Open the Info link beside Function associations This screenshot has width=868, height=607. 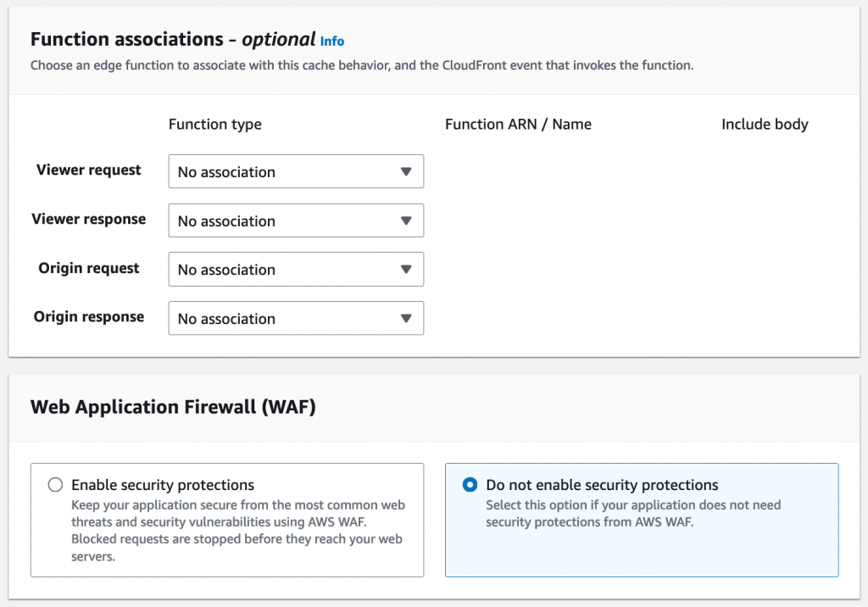click(332, 41)
